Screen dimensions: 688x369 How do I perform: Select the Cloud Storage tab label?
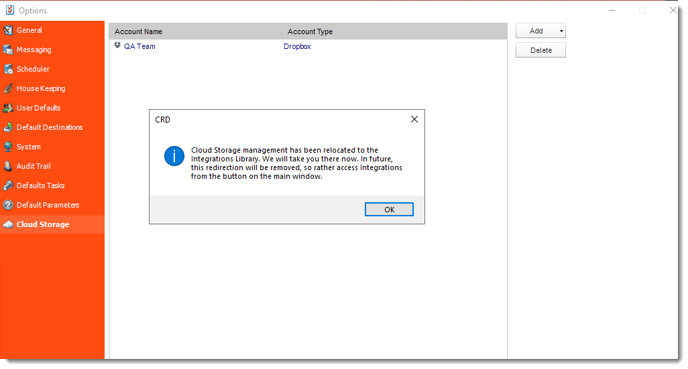(x=43, y=224)
